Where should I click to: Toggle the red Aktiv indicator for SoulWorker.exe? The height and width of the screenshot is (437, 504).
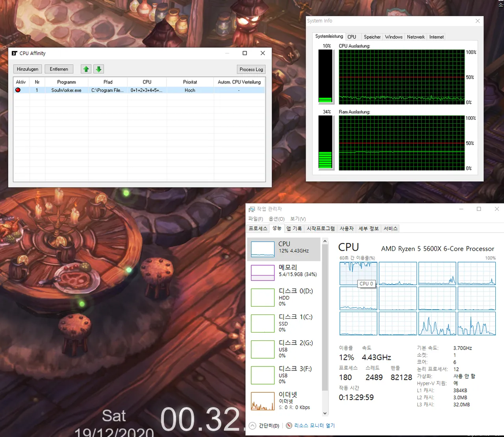click(18, 90)
